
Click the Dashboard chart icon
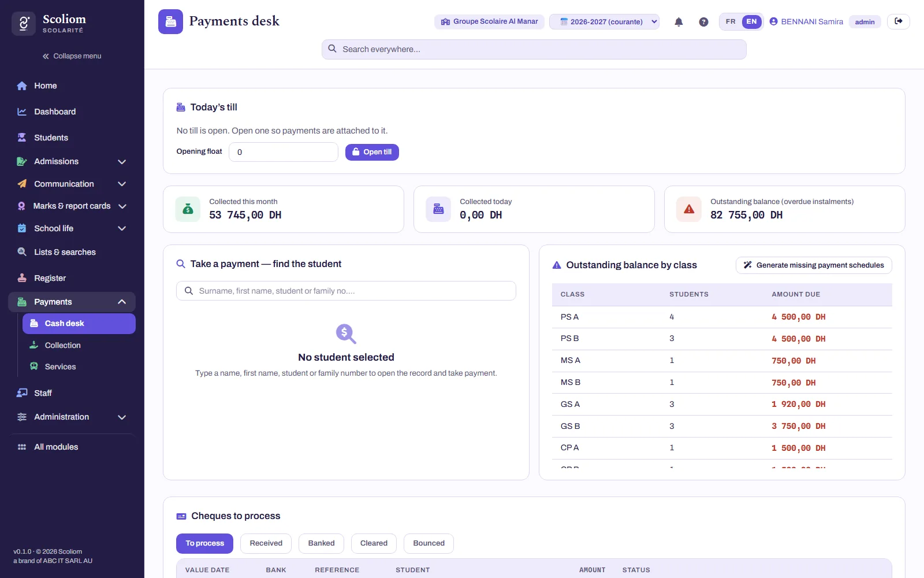[x=22, y=112]
